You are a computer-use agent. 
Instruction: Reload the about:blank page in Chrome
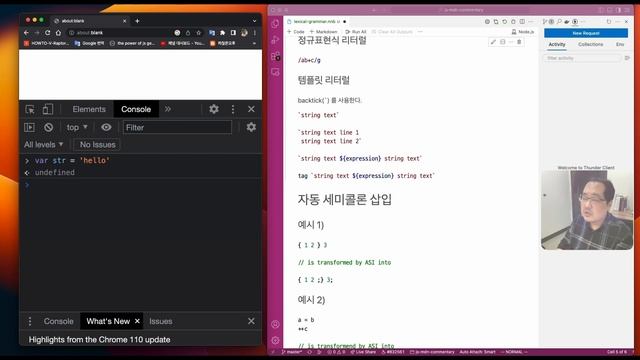[x=48, y=33]
